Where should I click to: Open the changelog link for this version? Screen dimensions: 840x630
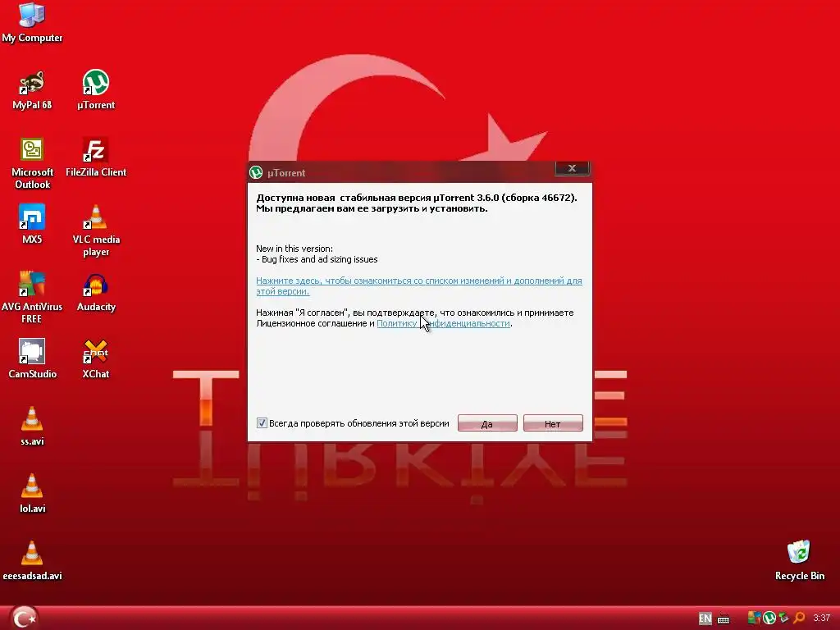tap(418, 286)
